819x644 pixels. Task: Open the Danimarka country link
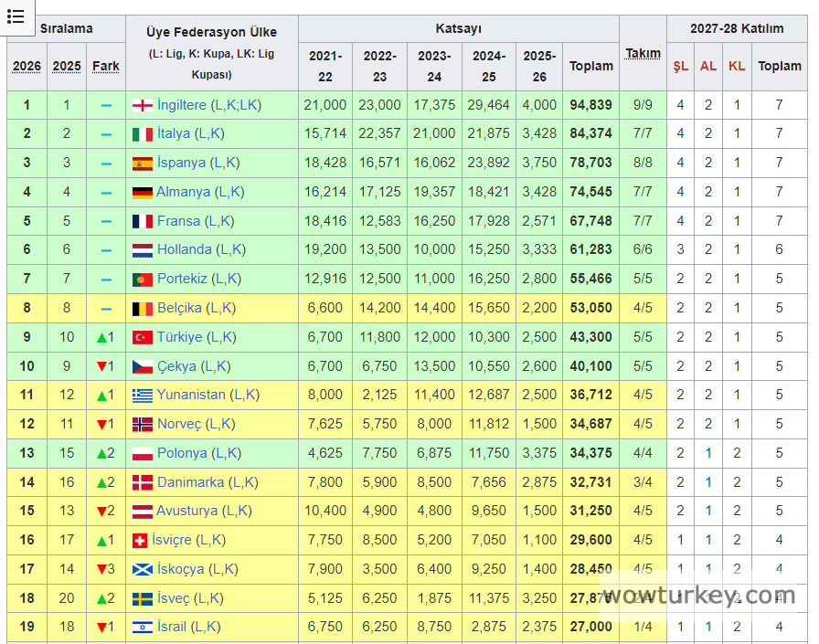(191, 482)
